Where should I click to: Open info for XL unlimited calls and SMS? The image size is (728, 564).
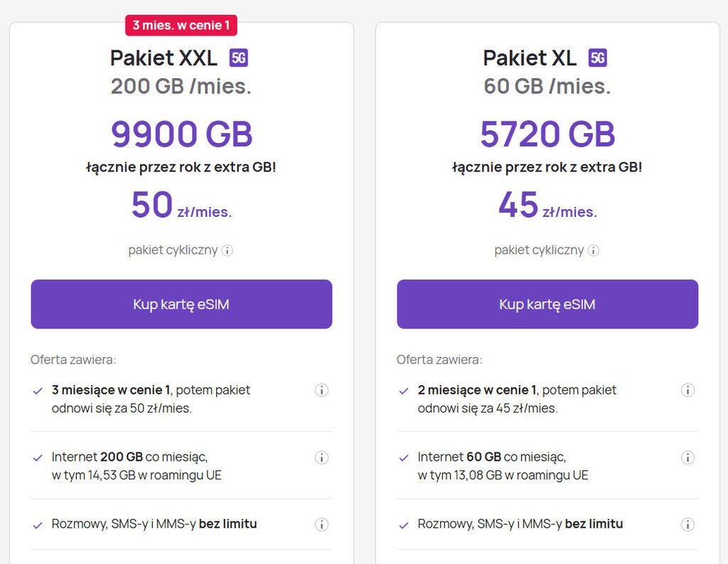[687, 525]
